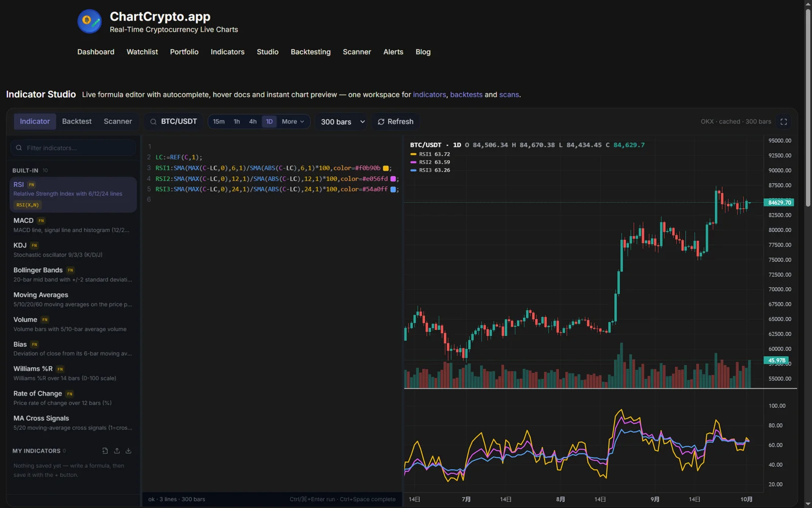The height and width of the screenshot is (508, 812).
Task: Switch to the Backtest tab
Action: [x=77, y=121]
